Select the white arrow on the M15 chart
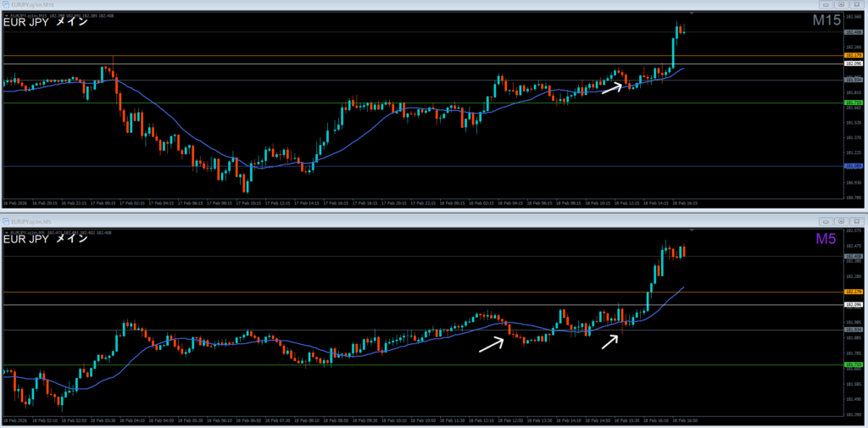 pos(614,86)
